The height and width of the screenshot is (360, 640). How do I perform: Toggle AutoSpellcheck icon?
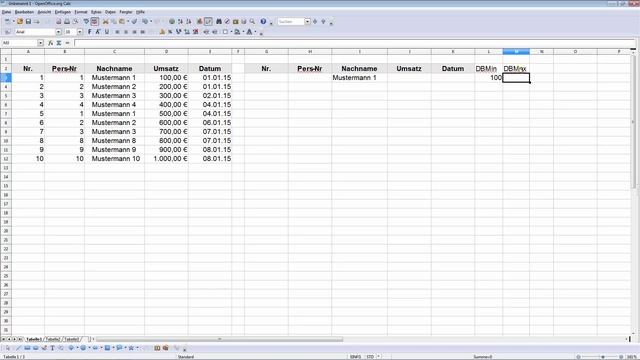point(94,21)
